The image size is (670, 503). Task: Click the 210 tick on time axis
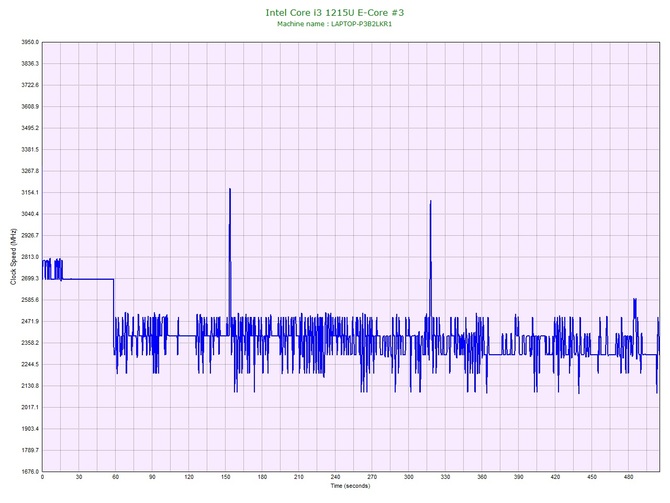pos(299,477)
